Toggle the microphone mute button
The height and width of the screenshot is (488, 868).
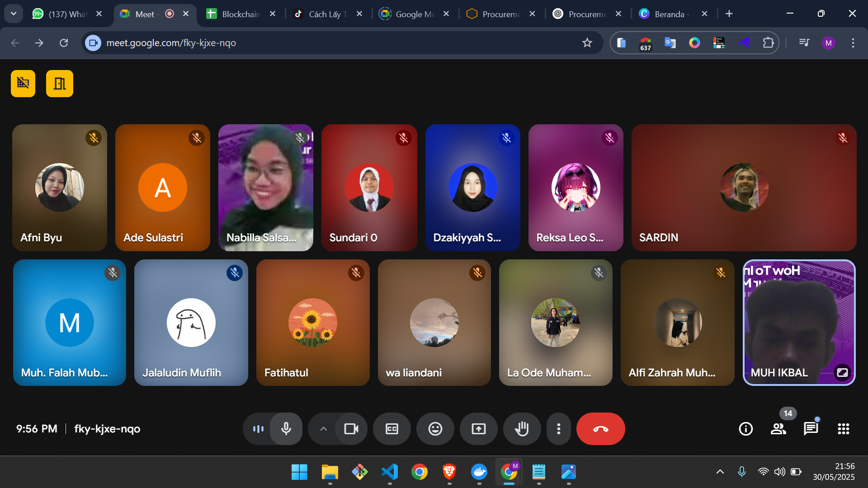[x=286, y=429]
